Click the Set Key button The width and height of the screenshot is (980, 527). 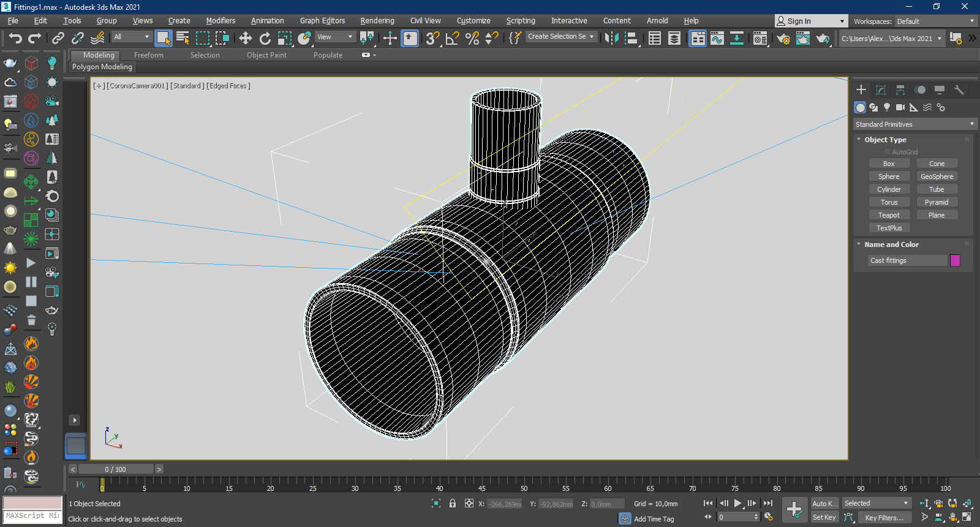[824, 517]
